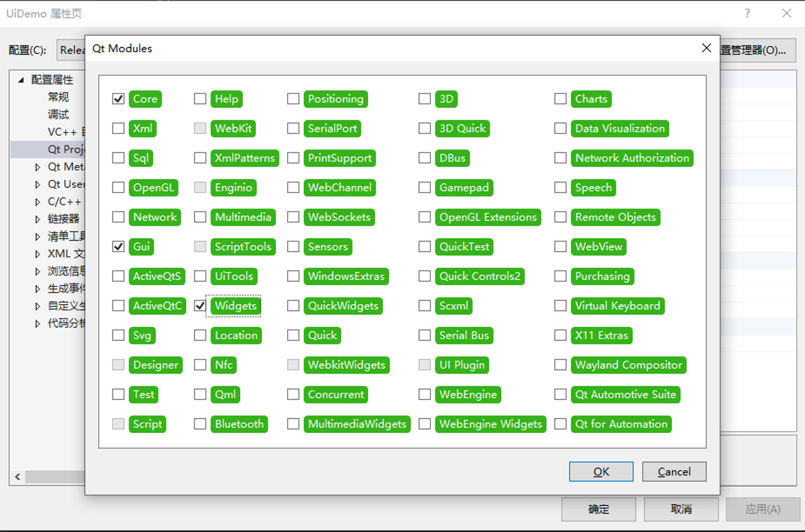The image size is (805, 532).
Task: Click the green Gamepad module label
Action: tap(464, 188)
